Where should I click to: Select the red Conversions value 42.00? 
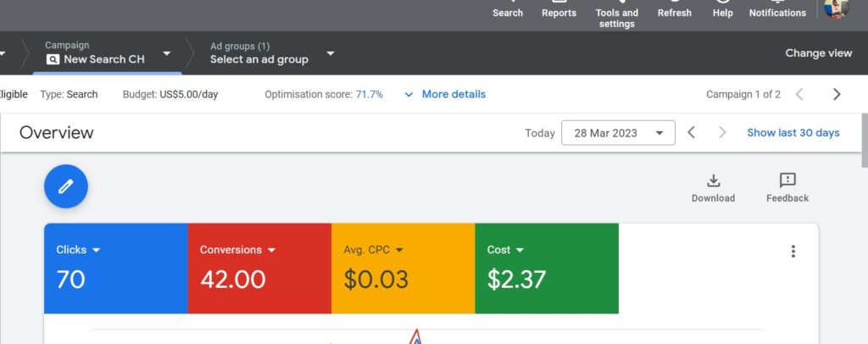[233, 280]
